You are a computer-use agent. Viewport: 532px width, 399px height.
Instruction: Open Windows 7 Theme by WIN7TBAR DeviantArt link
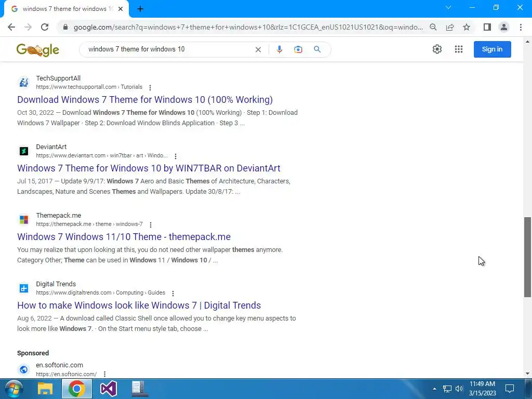pyautogui.click(x=149, y=168)
